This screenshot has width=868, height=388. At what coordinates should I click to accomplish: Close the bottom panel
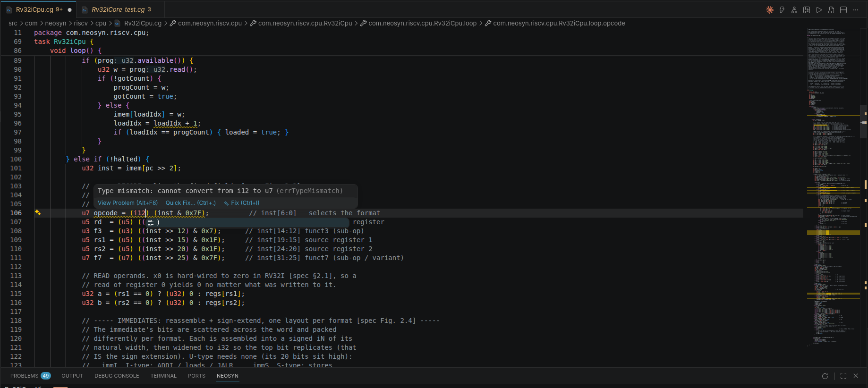(856, 376)
